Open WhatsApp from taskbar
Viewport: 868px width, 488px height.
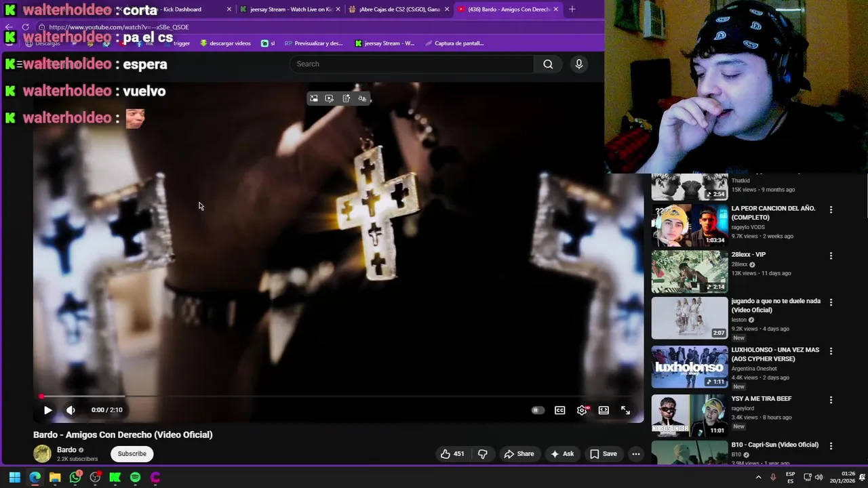pos(75,477)
